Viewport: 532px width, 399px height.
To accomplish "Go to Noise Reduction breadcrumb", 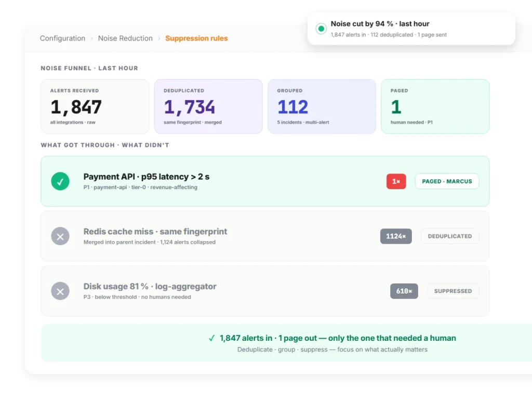I will point(125,38).
